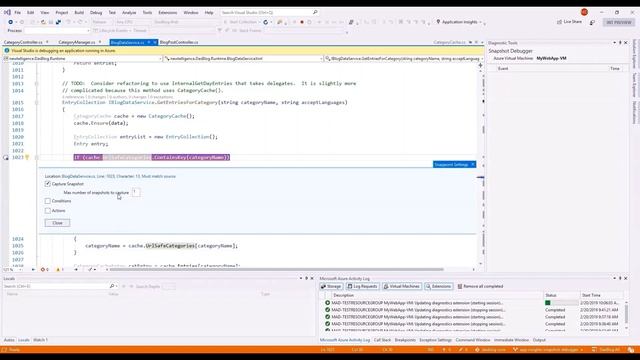Switch to the CategoryManager.cs tab

click(76, 42)
